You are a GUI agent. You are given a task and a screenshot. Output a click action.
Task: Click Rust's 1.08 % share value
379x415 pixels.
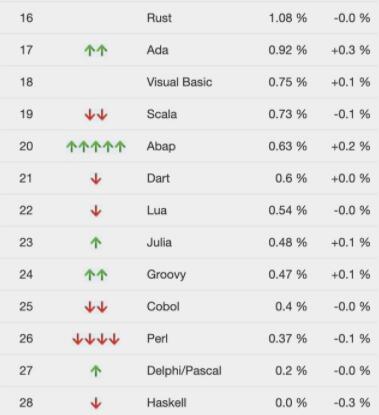tap(288, 18)
